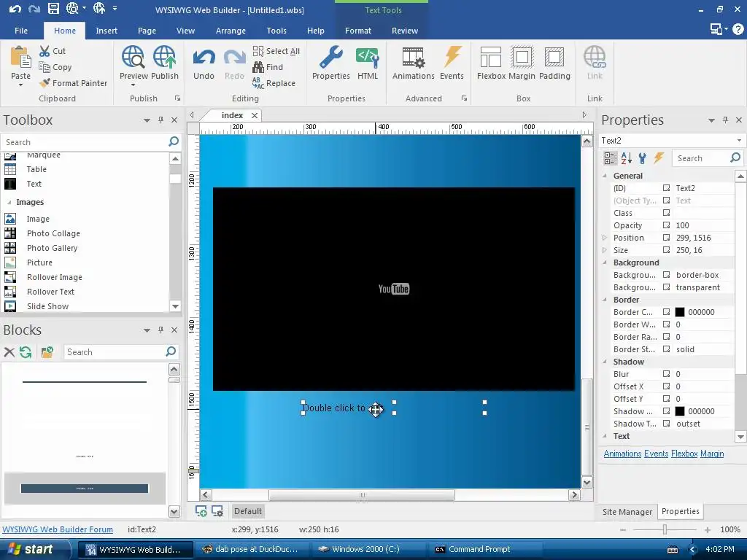Click the Border Style property marker box
Screen dimensions: 747x560
click(666, 349)
